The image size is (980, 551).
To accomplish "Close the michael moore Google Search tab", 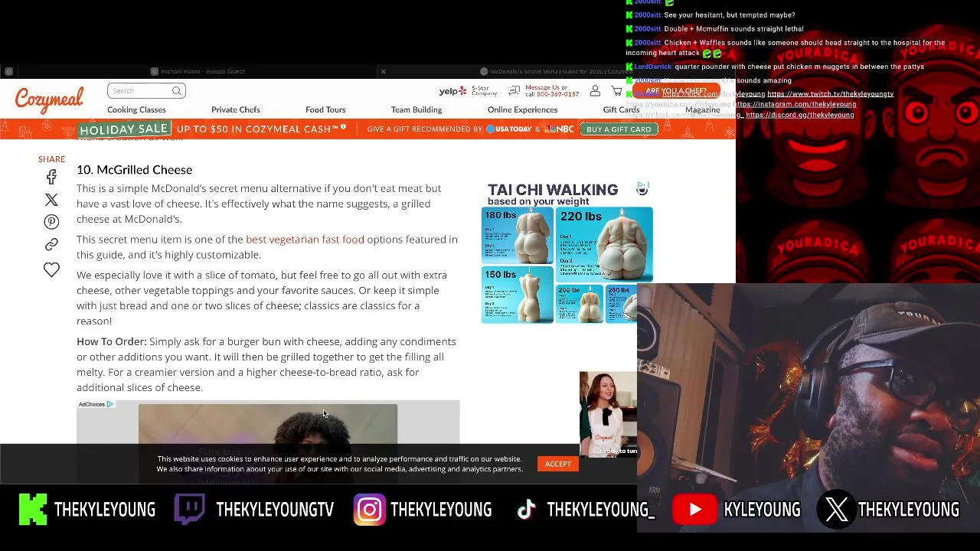I will (383, 71).
